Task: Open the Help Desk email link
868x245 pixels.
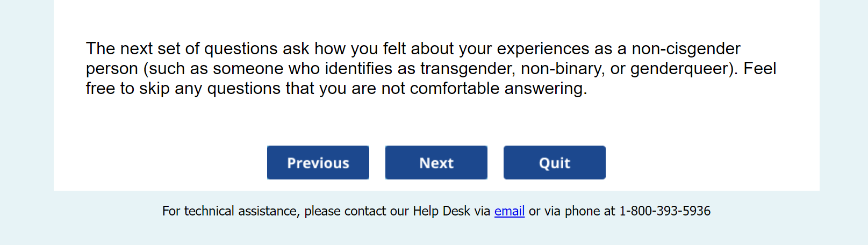Action: click(509, 211)
